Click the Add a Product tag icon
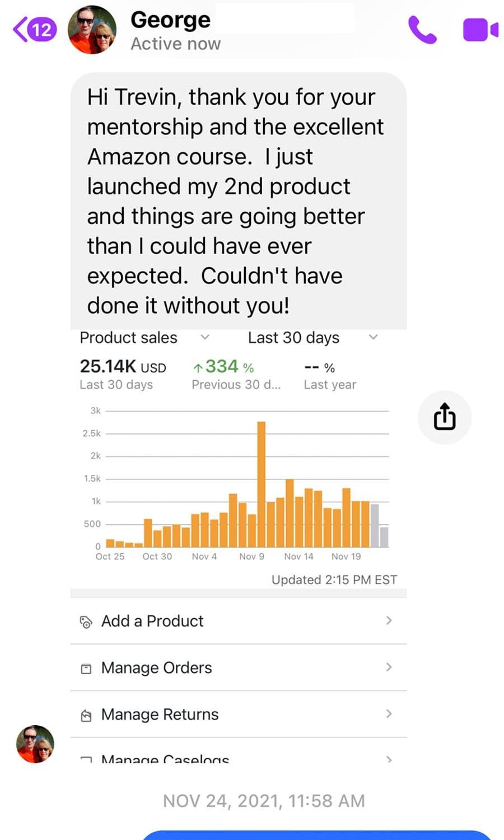This screenshot has width=504, height=840. (86, 622)
